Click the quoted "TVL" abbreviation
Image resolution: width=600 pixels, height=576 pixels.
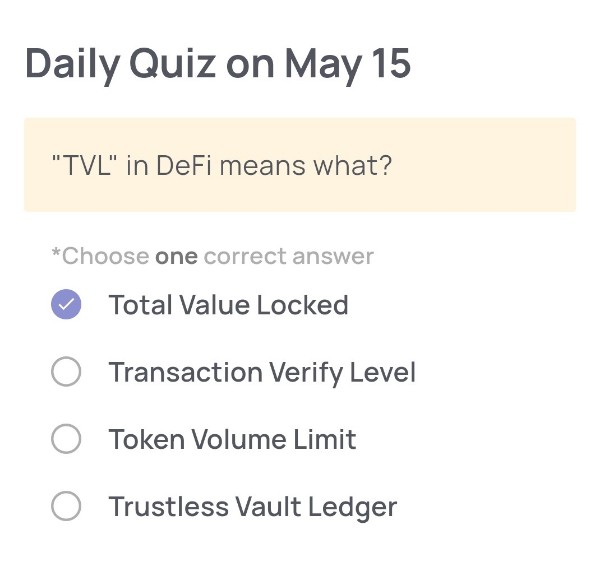tap(84, 166)
